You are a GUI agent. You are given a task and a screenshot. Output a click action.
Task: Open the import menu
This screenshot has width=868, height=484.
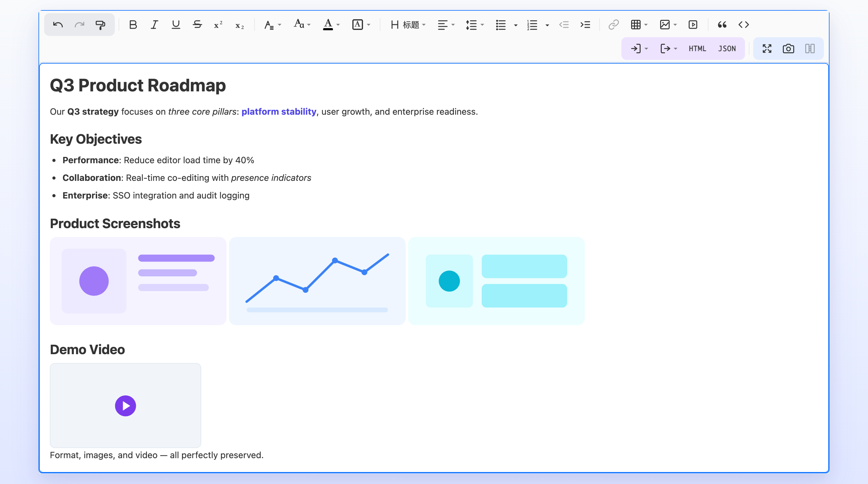pyautogui.click(x=639, y=49)
